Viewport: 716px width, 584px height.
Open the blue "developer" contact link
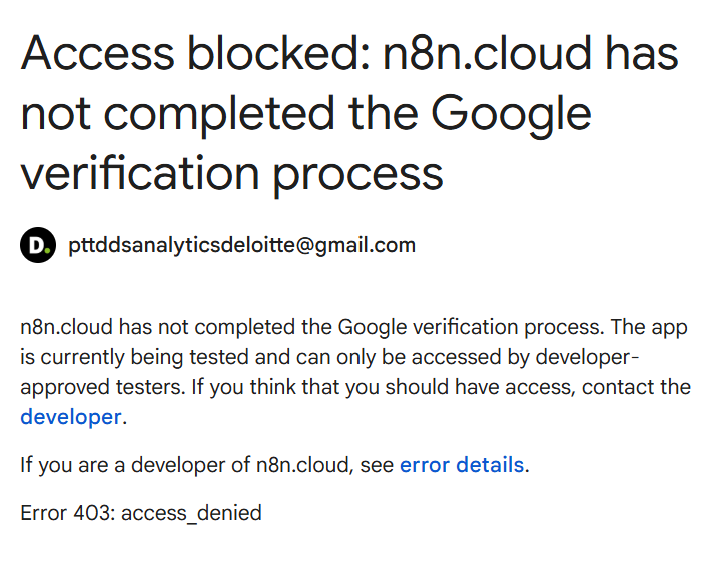click(70, 417)
